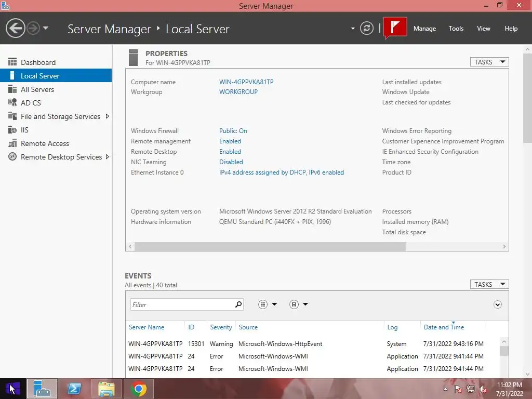Image resolution: width=532 pixels, height=399 pixels.
Task: Open File Explorer from taskbar
Action: coord(106,389)
